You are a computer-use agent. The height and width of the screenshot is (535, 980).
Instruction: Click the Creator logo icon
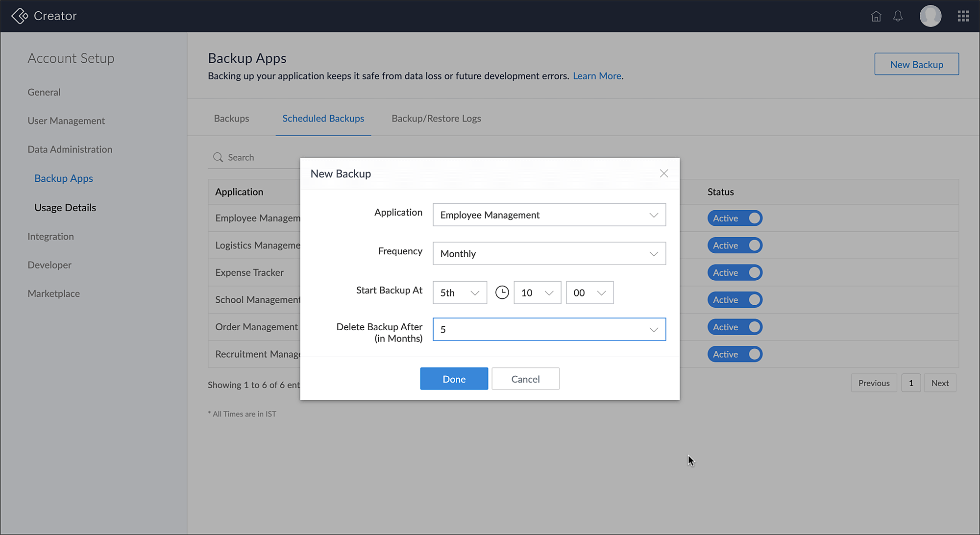[x=20, y=16]
